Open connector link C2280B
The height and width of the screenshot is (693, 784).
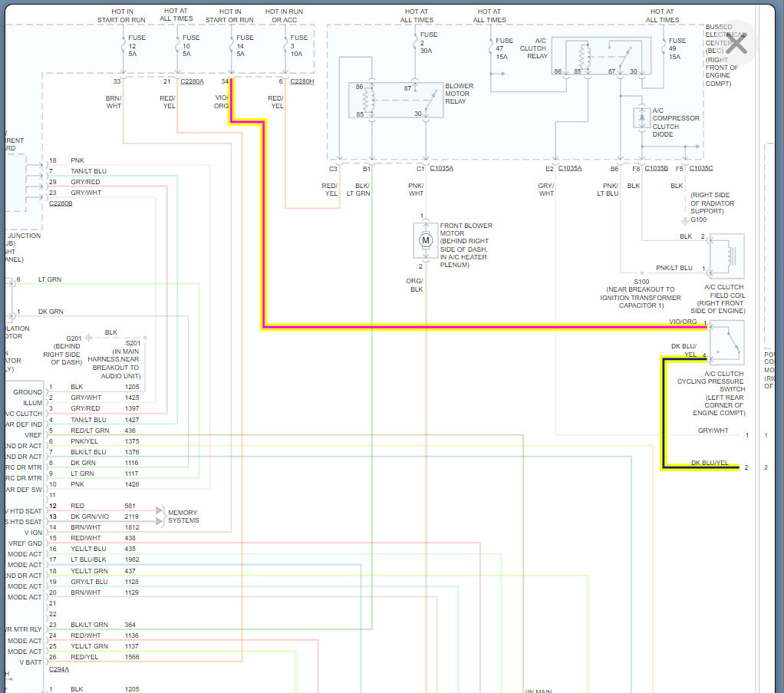(x=61, y=203)
